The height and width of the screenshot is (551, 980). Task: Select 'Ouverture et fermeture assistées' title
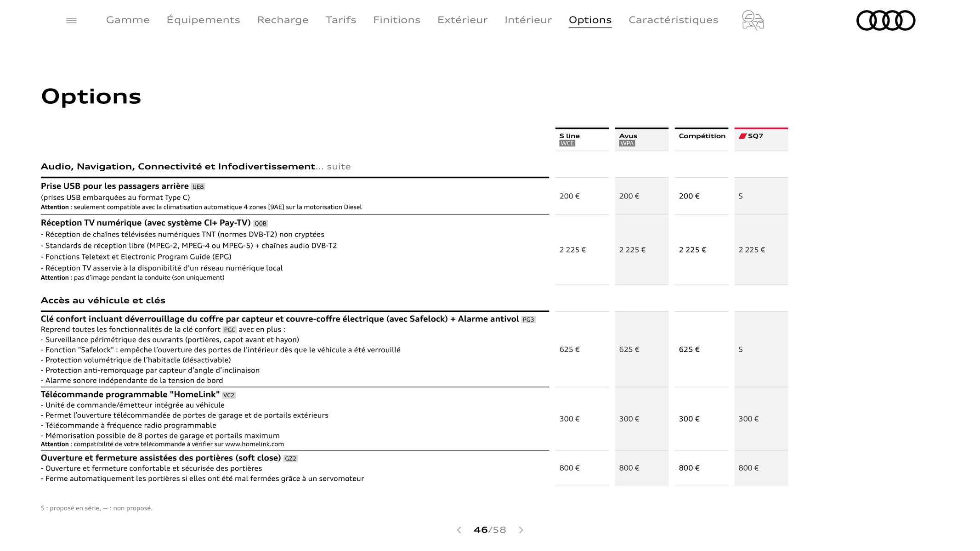point(161,458)
